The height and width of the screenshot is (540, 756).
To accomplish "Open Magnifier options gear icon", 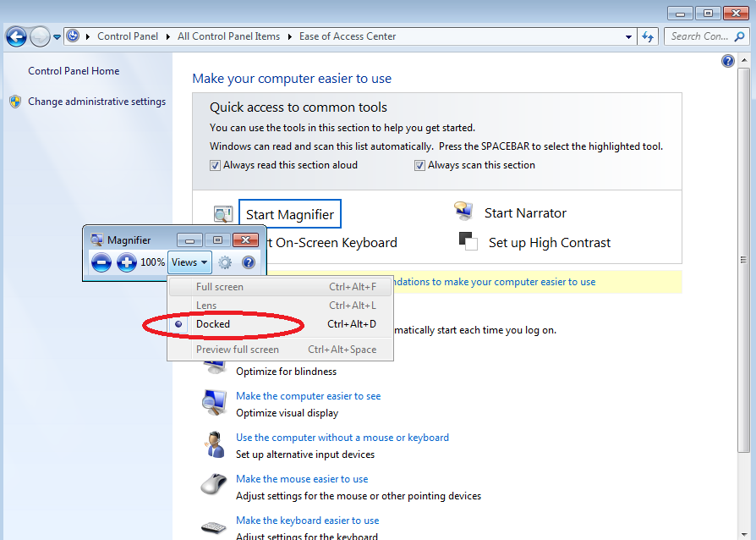I will click(x=225, y=262).
